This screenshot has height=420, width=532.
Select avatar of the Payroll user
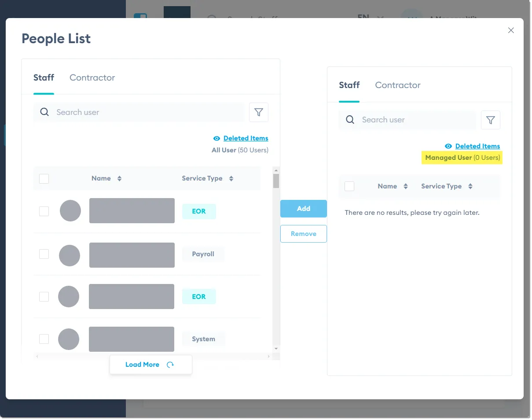coord(70,255)
